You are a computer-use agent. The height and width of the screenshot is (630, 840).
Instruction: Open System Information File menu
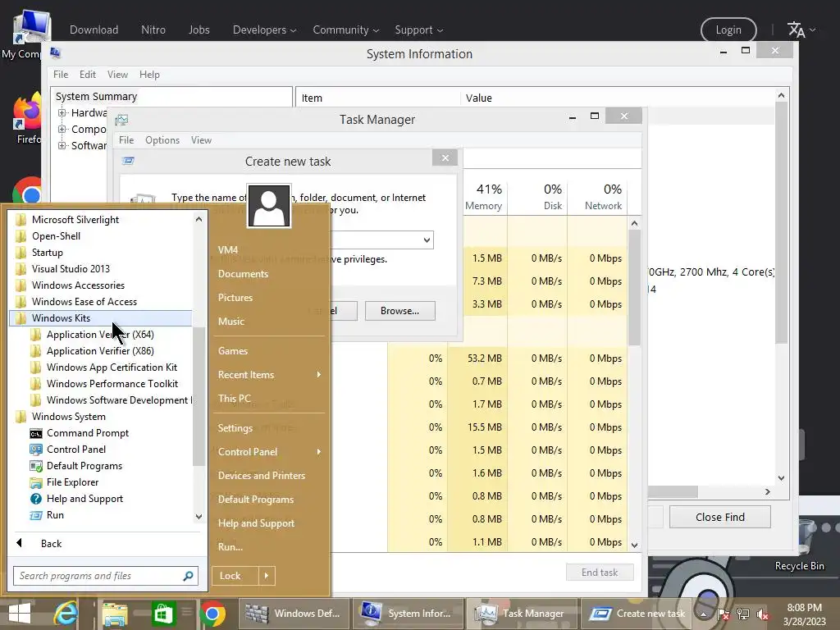pos(61,75)
